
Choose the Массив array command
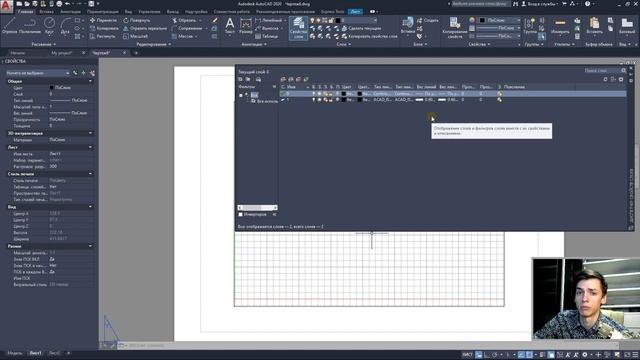coord(182,36)
